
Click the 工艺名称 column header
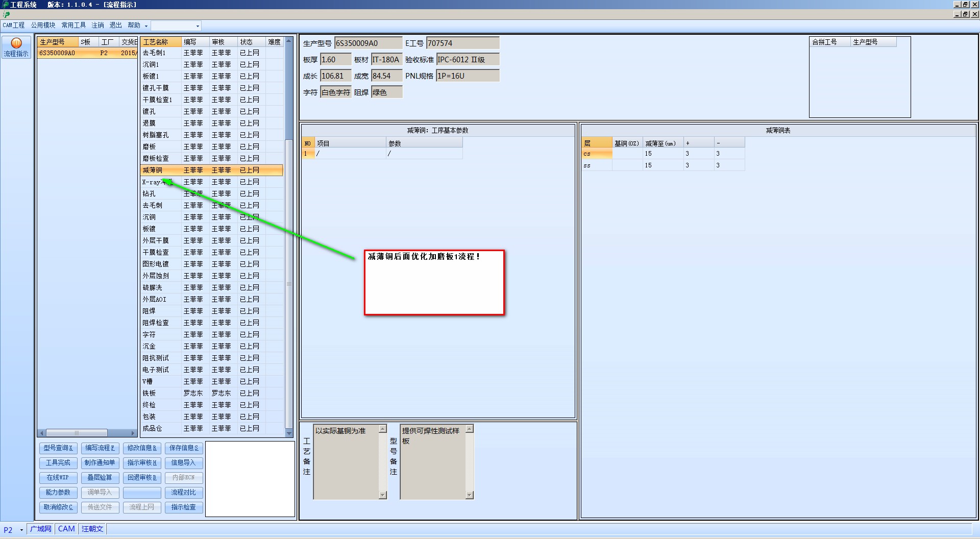[161, 42]
